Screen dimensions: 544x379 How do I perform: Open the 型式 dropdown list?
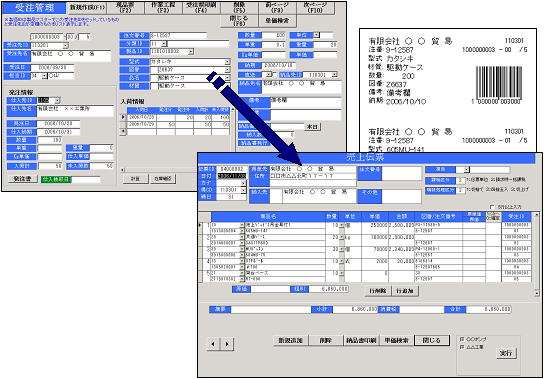click(x=228, y=61)
